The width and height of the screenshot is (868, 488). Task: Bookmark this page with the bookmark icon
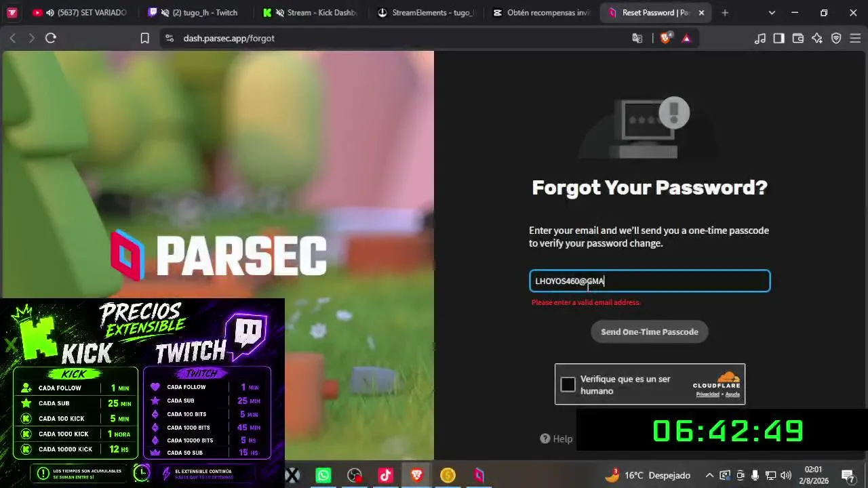point(144,39)
